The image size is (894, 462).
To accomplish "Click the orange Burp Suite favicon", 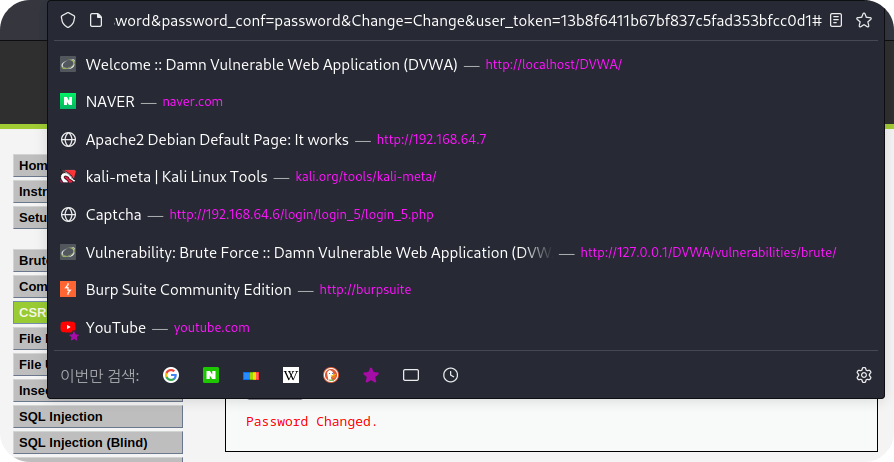I will (68, 290).
